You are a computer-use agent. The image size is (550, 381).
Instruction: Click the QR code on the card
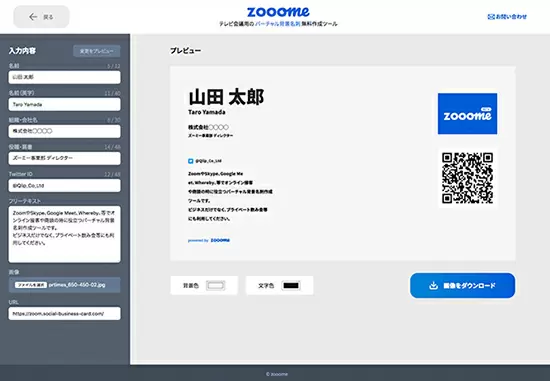tap(468, 178)
